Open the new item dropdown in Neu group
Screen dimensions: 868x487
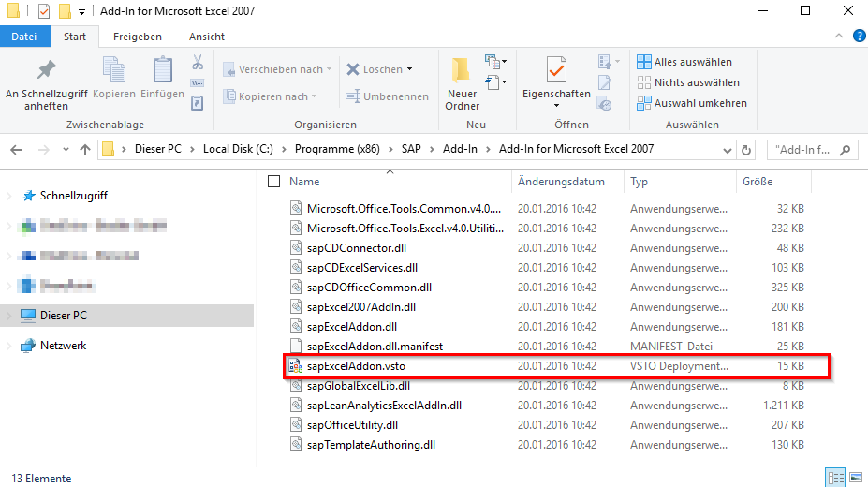pos(495,62)
